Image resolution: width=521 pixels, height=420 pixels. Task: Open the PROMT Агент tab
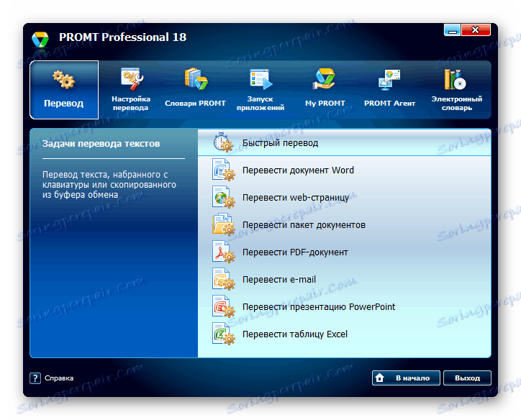coord(390,88)
